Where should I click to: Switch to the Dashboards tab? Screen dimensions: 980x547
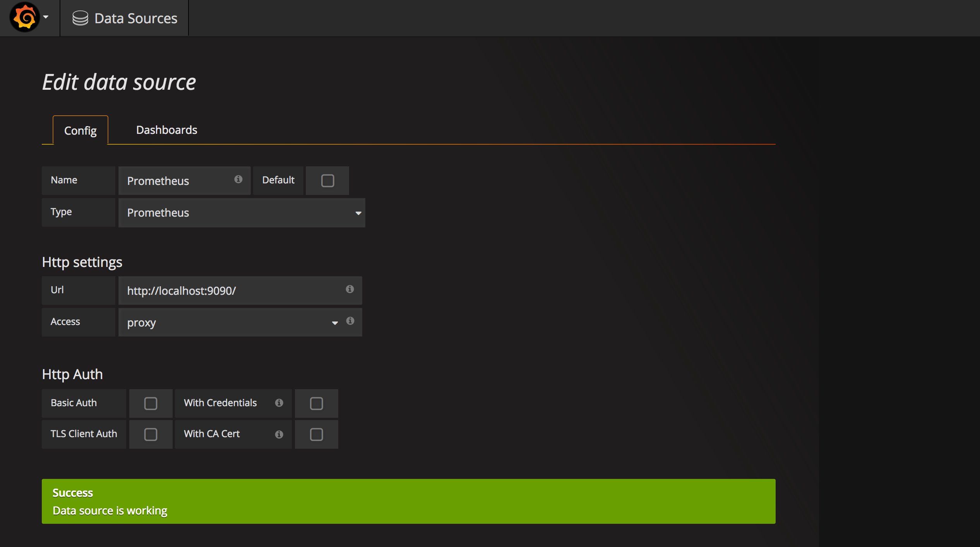point(166,130)
